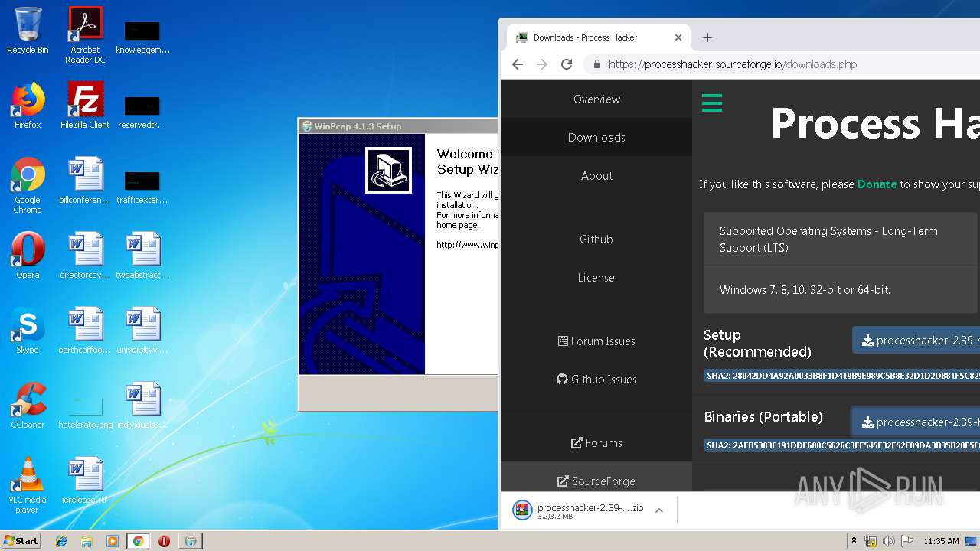
Task: Launch FileZilla Client shortcut
Action: 85,106
